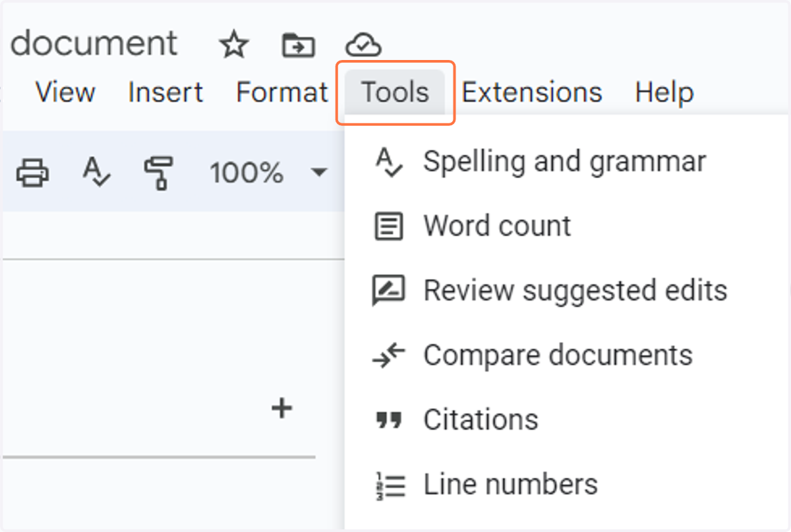Click the document title text
This screenshot has height=532, width=791.
click(94, 44)
